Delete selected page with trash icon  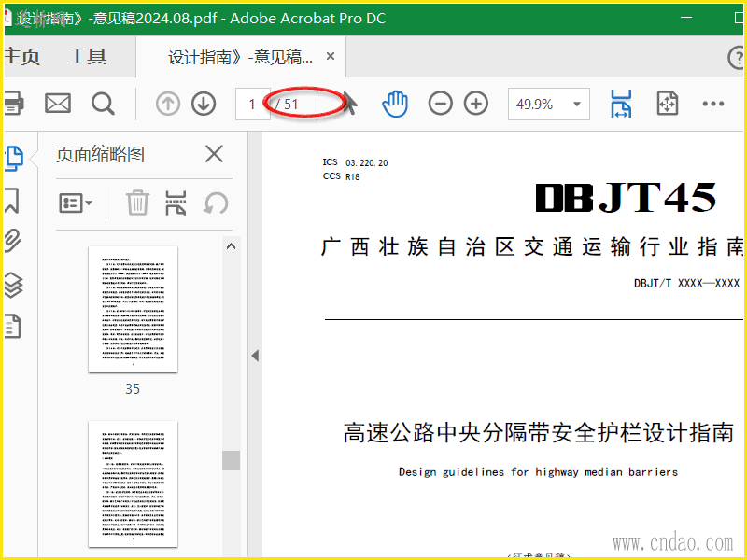click(137, 203)
